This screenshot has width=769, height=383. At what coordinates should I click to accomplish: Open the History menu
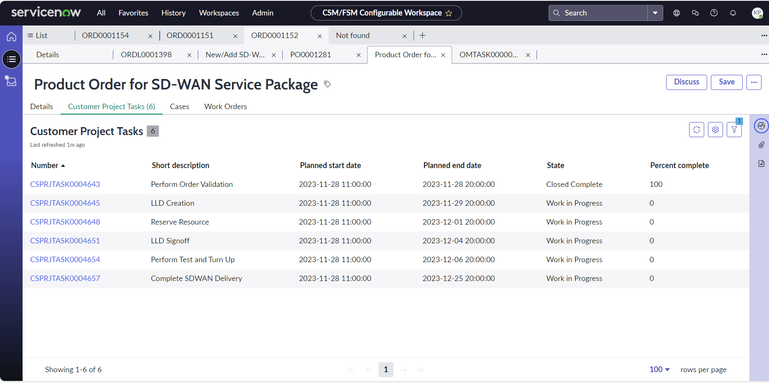coord(173,13)
